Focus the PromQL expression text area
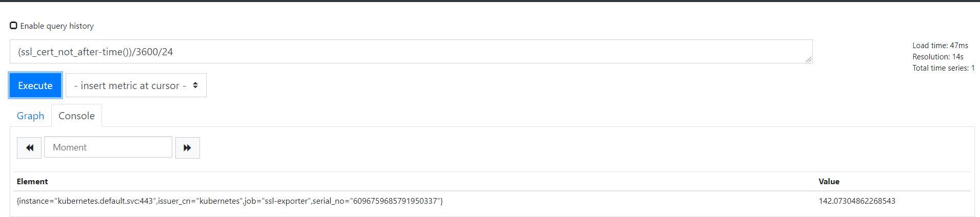The width and height of the screenshot is (980, 217). [x=411, y=52]
